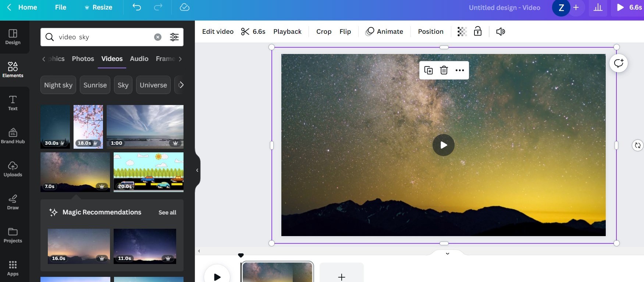Image resolution: width=644 pixels, height=282 pixels.
Task: Hide the timeline using the chevron below canvas
Action: (x=448, y=253)
